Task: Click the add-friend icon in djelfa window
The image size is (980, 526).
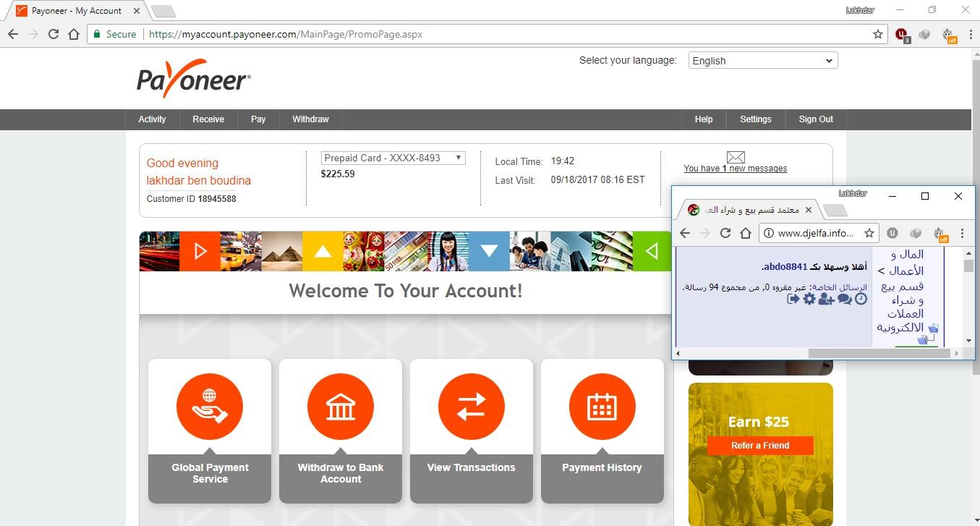Action: [x=826, y=299]
